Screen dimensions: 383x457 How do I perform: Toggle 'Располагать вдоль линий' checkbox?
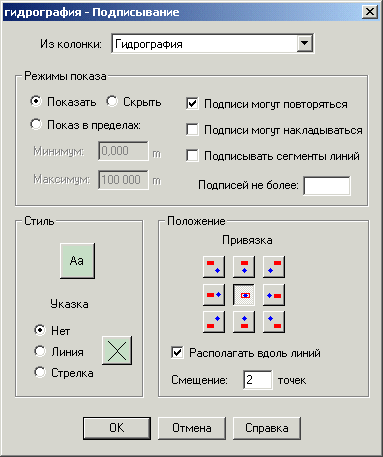click(177, 352)
